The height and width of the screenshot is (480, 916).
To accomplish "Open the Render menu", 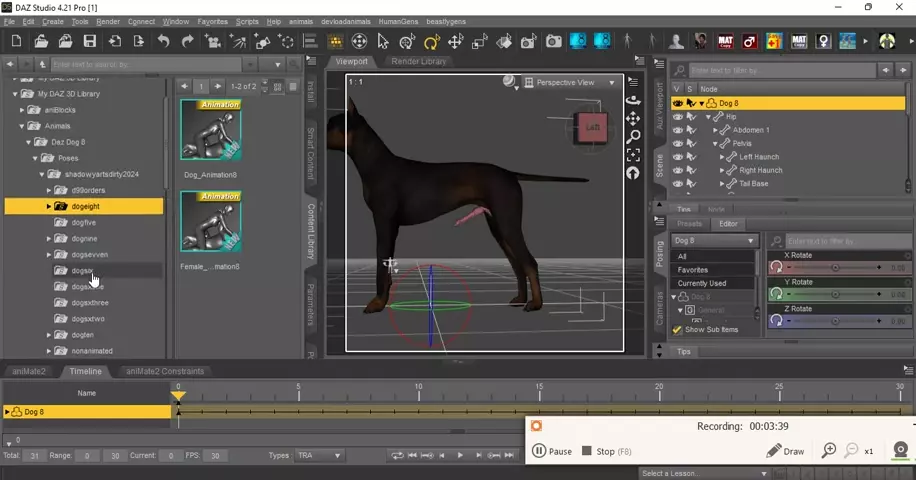I will pos(108,21).
